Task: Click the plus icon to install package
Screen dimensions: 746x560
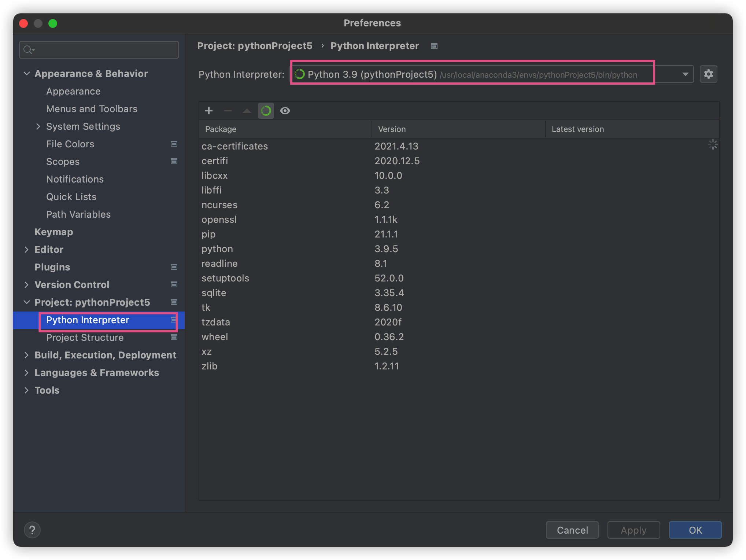Action: coord(209,111)
